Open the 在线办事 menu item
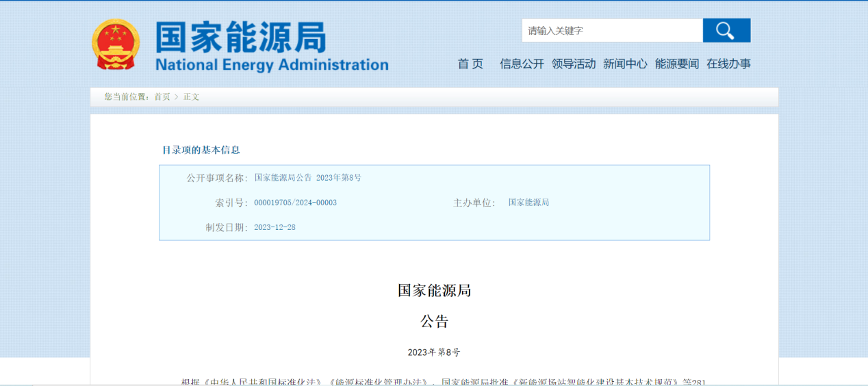Screen dimensions: 868x386 [x=728, y=64]
